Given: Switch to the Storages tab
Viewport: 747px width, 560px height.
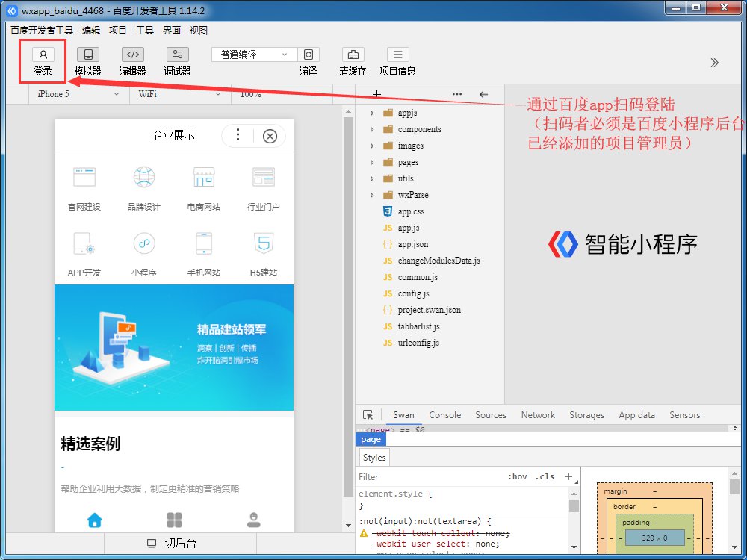Looking at the screenshot, I should 586,414.
